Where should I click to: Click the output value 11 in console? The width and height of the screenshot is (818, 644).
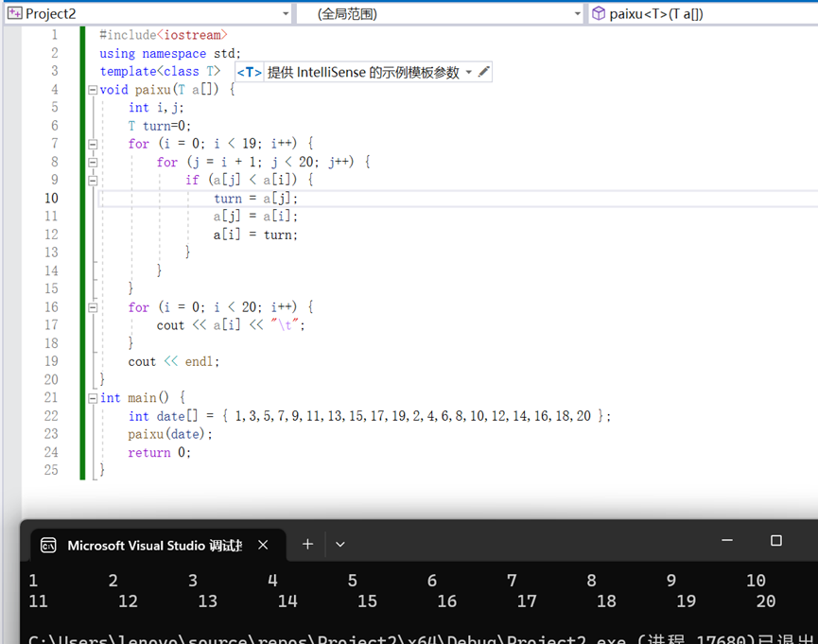pos(38,601)
